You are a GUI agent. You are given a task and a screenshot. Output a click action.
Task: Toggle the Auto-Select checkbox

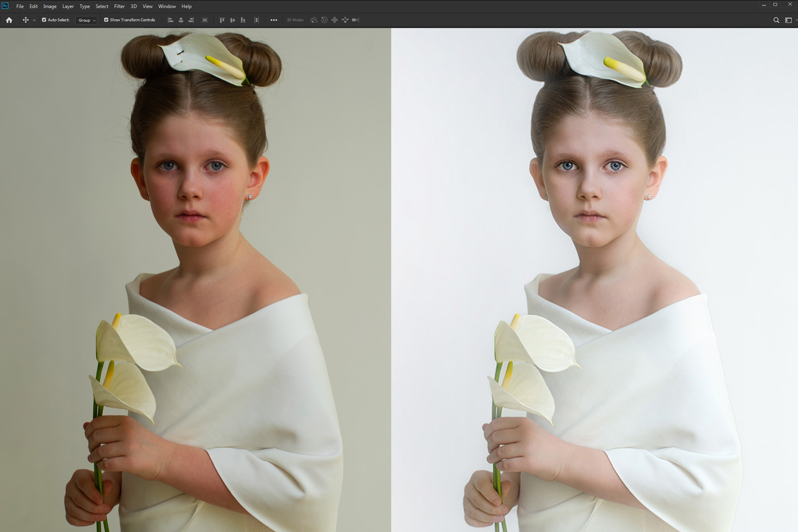[x=44, y=20]
